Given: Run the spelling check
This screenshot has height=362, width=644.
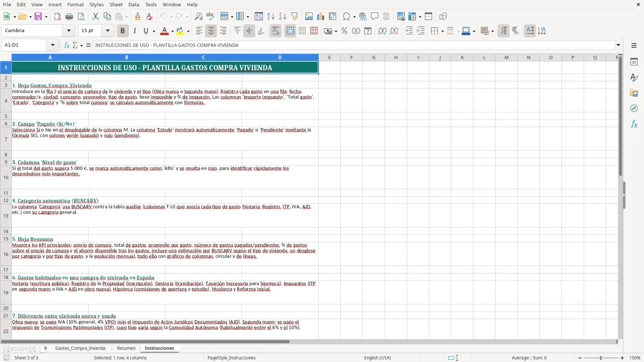Looking at the screenshot, I should click(210, 17).
